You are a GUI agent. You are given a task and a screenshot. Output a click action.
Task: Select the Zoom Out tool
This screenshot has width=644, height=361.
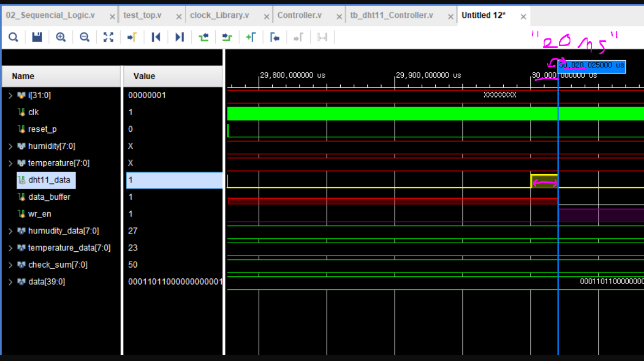[84, 37]
